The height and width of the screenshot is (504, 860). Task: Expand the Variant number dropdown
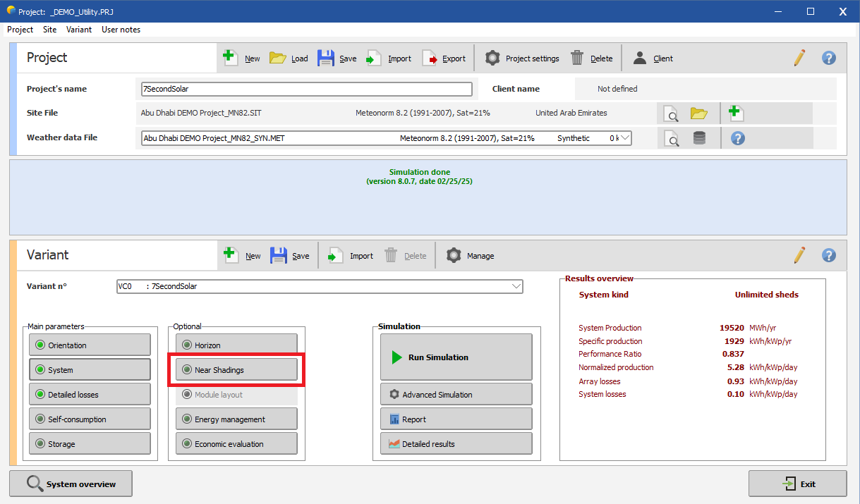pyautogui.click(x=516, y=287)
